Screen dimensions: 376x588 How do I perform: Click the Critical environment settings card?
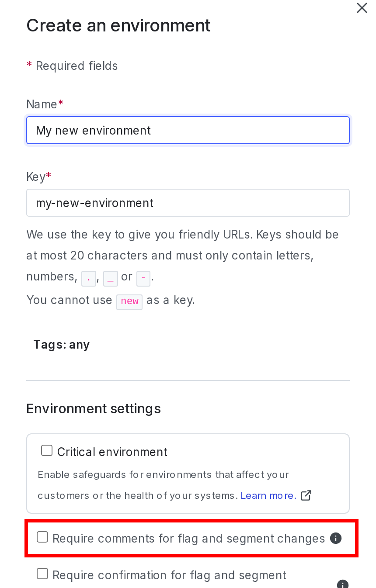pyautogui.click(x=188, y=473)
